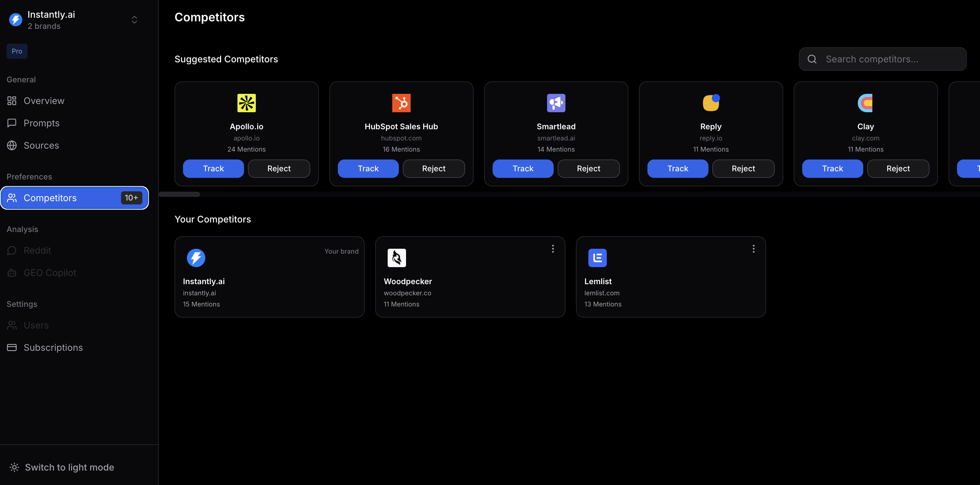Viewport: 980px width, 485px height.
Task: Reject the Clay suggestion
Action: pyautogui.click(x=898, y=169)
